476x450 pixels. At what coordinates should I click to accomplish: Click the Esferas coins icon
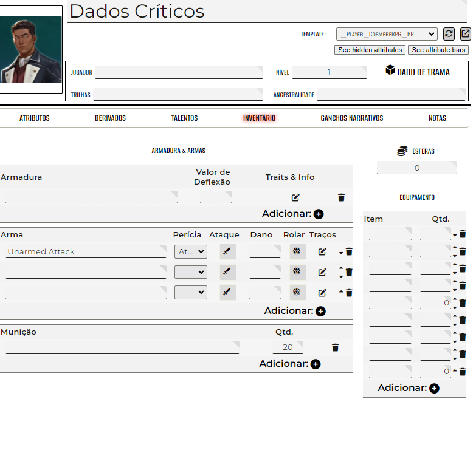click(x=402, y=151)
